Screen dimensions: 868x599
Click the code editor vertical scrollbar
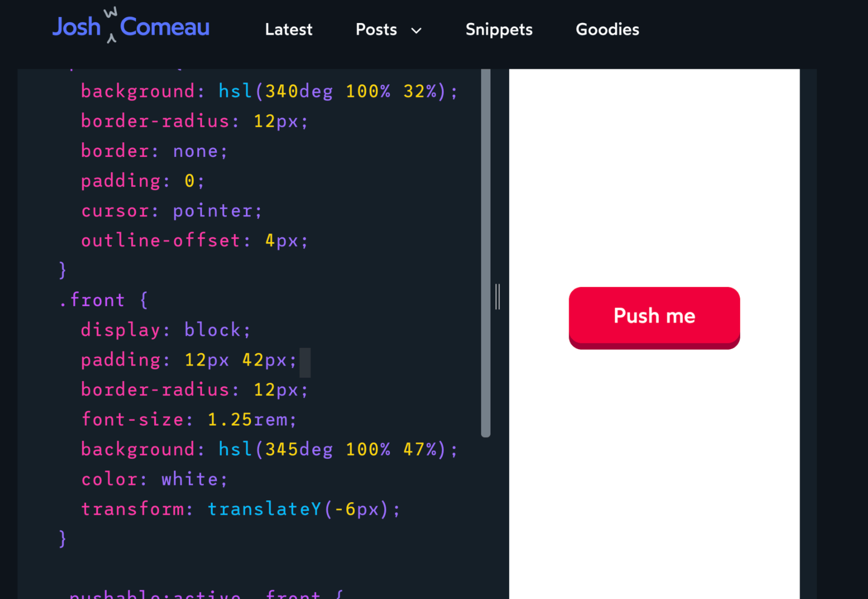pyautogui.click(x=486, y=253)
